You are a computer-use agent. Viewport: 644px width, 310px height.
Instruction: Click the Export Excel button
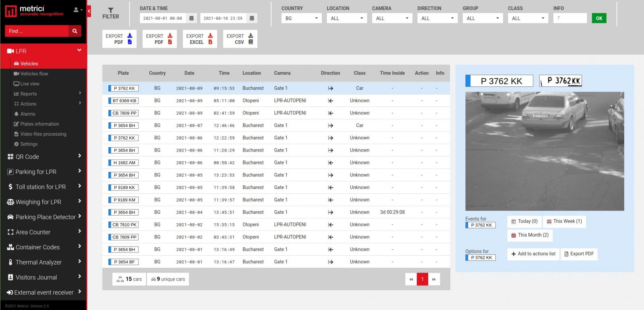(200, 39)
